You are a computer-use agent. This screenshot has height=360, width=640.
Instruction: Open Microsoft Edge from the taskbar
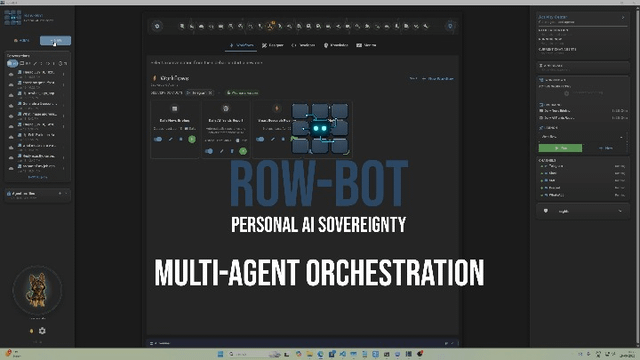(x=320, y=354)
